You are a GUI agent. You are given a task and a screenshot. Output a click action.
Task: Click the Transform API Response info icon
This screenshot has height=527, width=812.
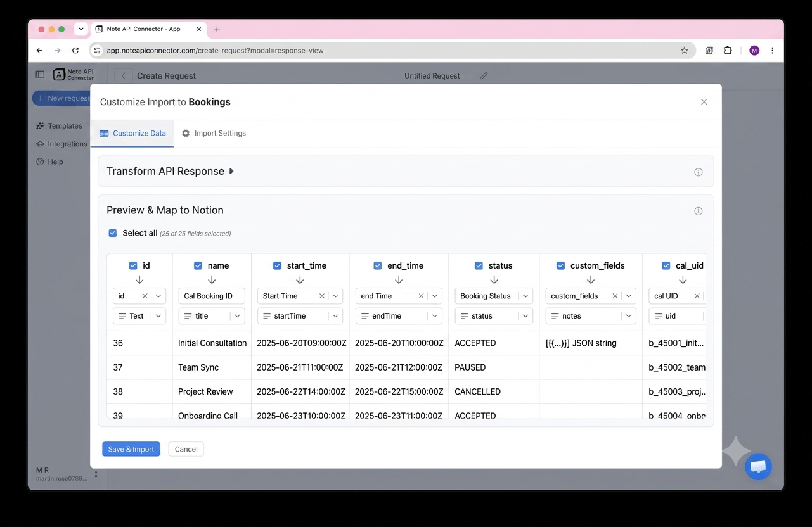tap(699, 172)
